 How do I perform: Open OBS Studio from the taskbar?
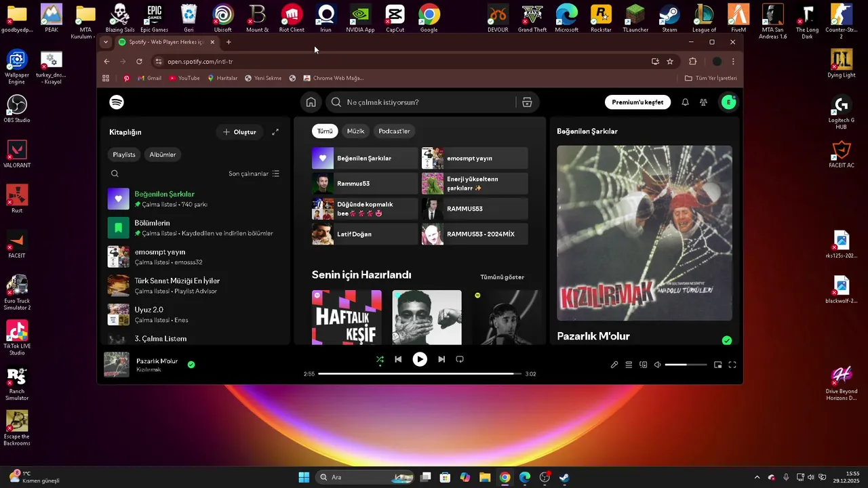click(545, 477)
